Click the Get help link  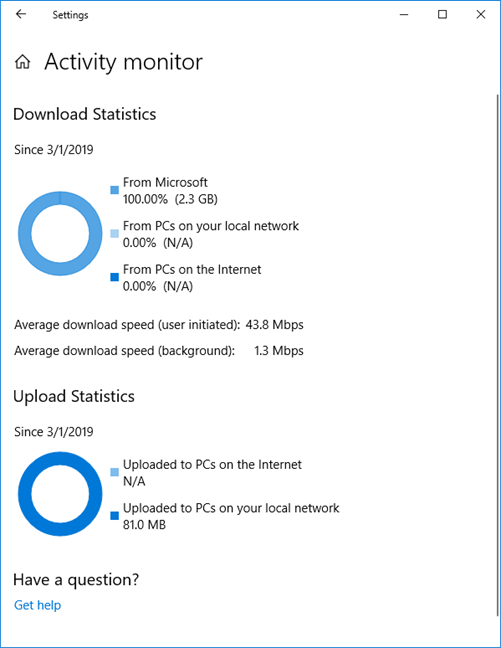(38, 605)
